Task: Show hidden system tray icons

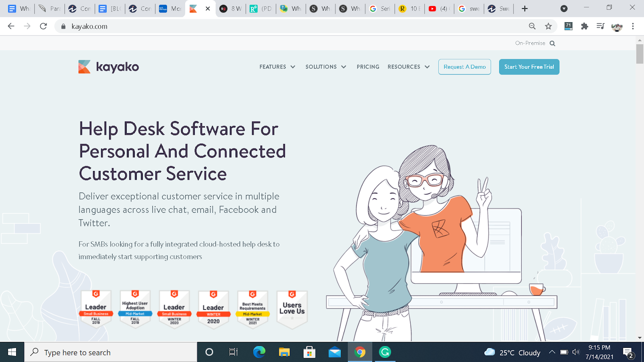Action: click(x=552, y=352)
